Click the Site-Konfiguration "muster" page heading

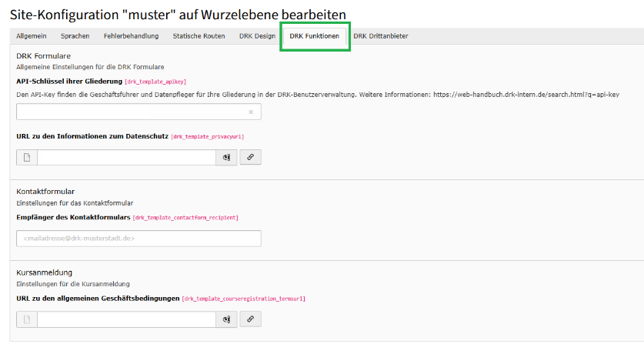178,14
